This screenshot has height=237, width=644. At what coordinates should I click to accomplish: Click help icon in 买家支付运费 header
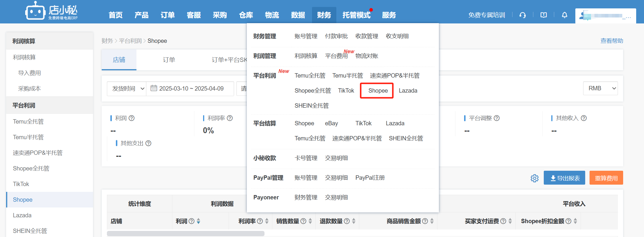point(503,221)
